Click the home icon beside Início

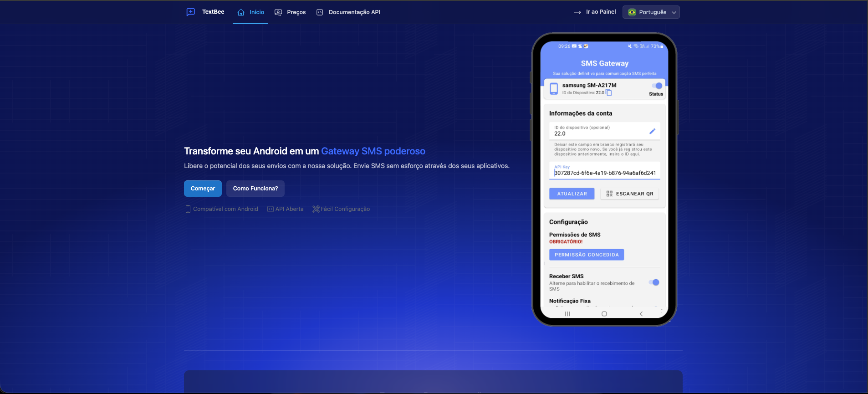point(241,12)
